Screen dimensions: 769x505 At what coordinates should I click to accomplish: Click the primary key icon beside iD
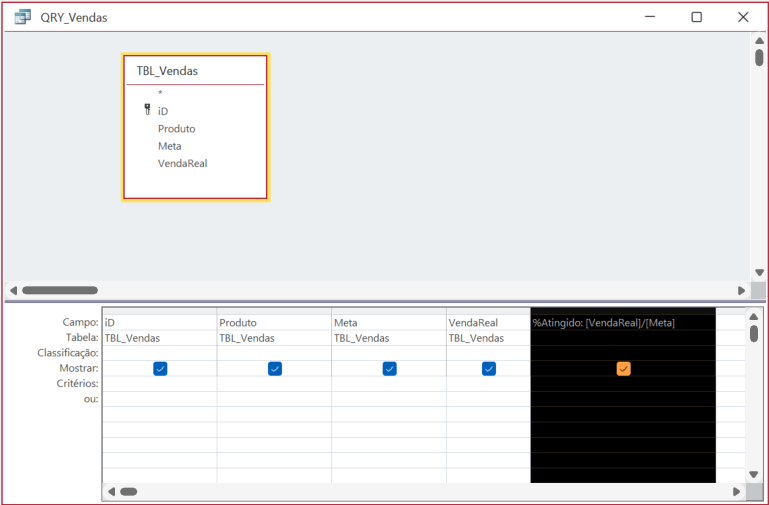147,110
